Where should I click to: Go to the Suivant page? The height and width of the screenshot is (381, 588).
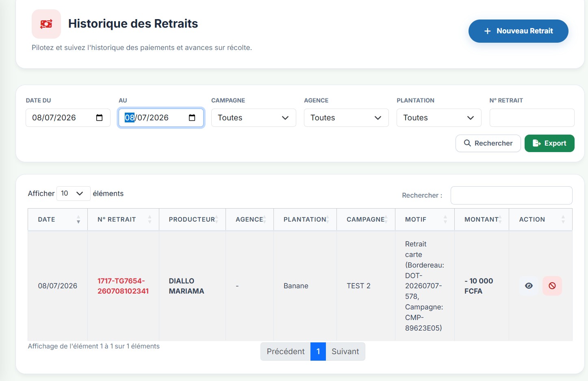pyautogui.click(x=345, y=352)
